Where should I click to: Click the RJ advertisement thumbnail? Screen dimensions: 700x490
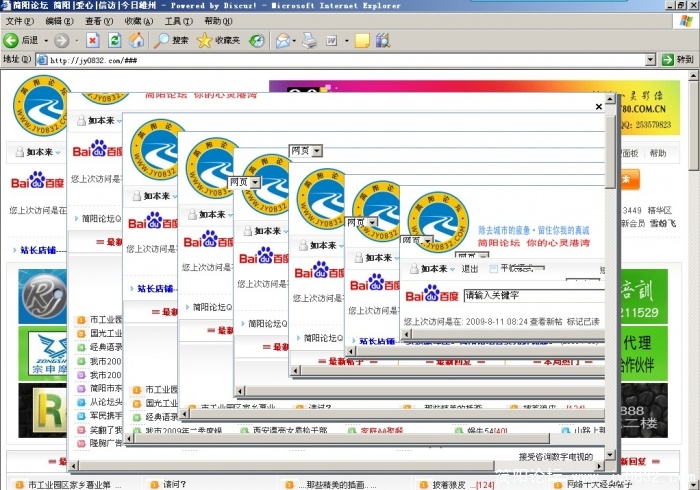(43, 296)
